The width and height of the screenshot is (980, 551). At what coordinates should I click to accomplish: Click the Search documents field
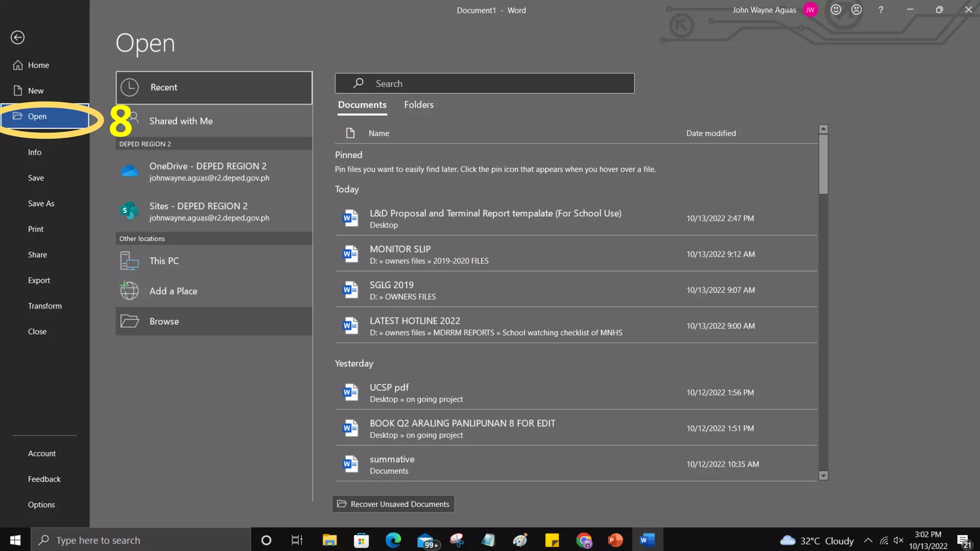click(485, 83)
